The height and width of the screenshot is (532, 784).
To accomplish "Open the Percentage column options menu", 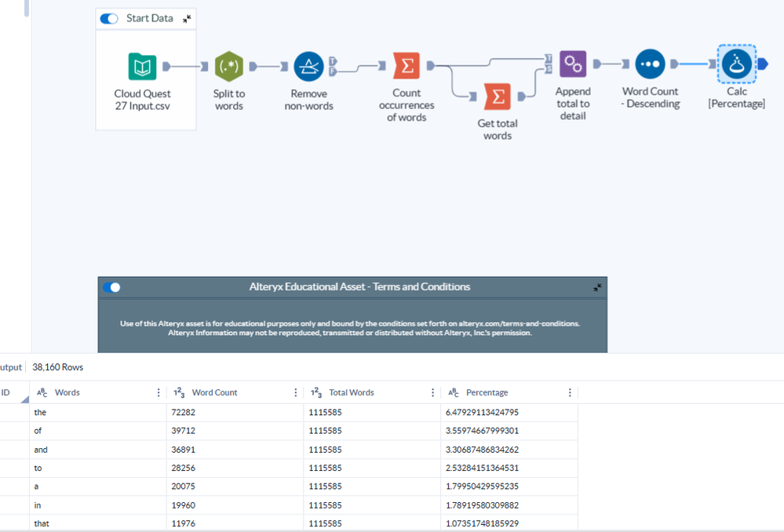I will pos(570,392).
